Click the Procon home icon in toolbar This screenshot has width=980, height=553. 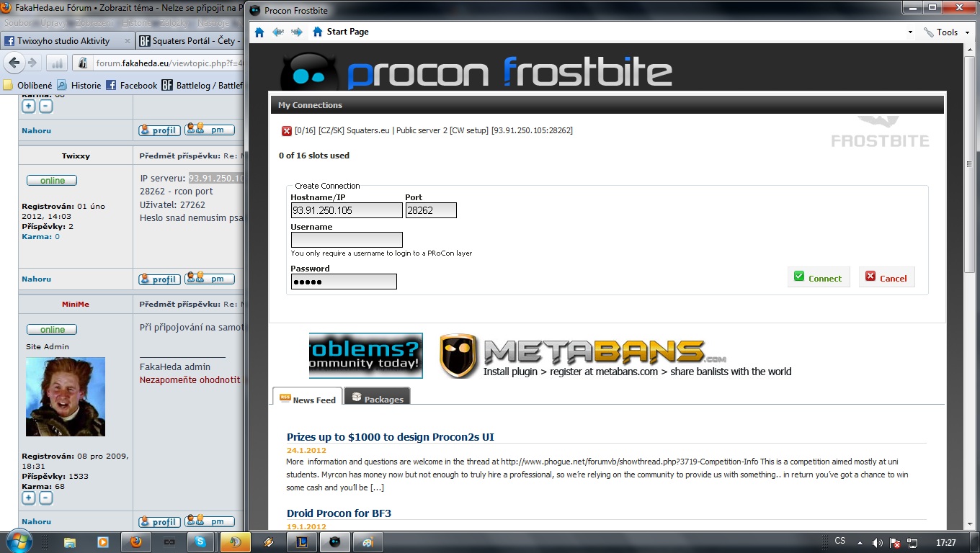[x=259, y=32]
